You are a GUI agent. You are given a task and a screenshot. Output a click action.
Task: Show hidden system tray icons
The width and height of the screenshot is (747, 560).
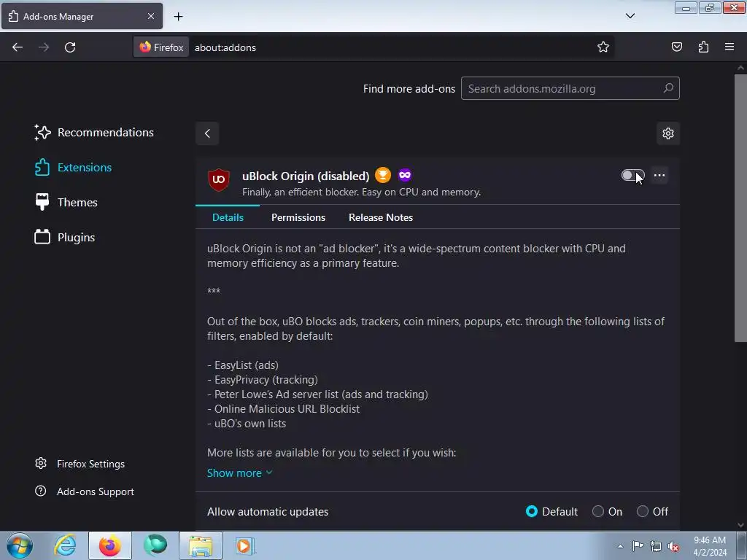(620, 546)
